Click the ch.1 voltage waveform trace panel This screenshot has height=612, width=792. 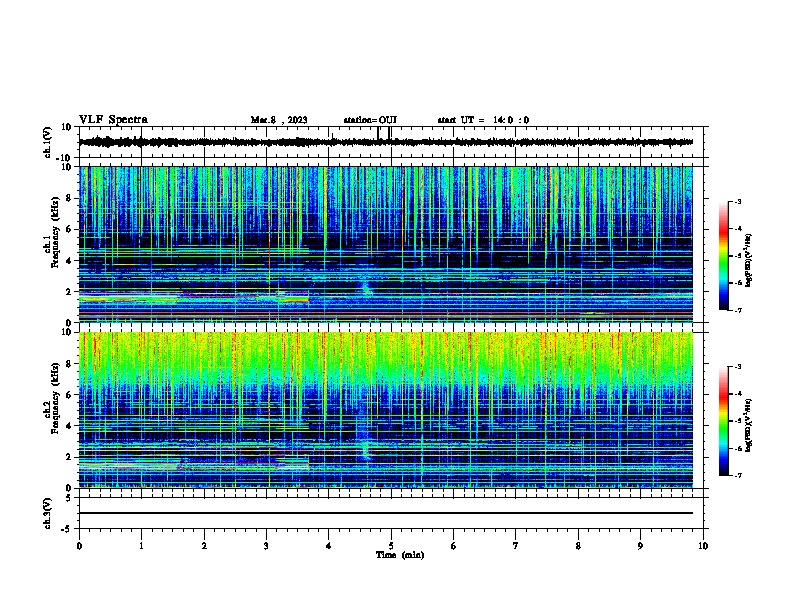[391, 142]
